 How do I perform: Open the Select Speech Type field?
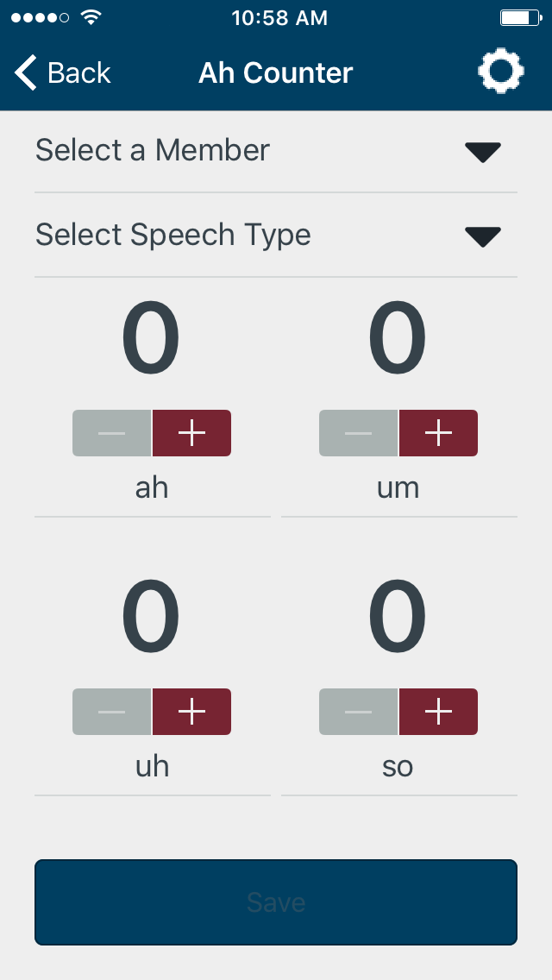276,235
